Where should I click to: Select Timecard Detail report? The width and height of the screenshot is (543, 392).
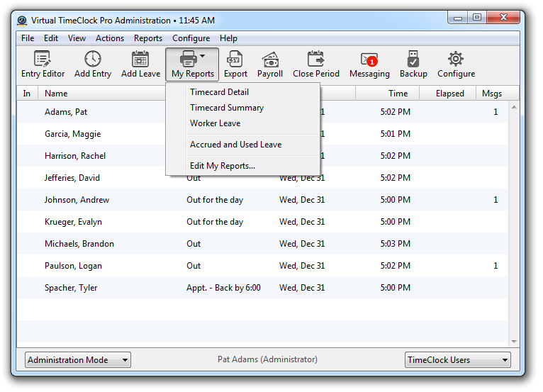(x=242, y=92)
